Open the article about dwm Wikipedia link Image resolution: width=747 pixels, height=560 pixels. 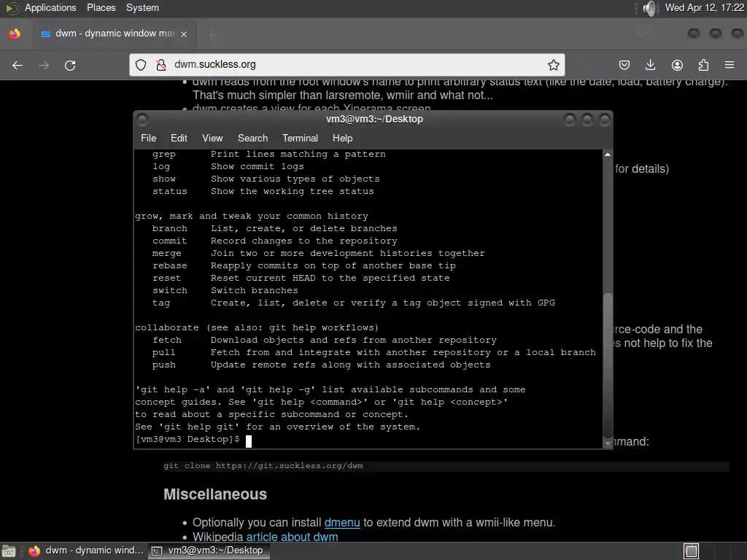tap(292, 537)
